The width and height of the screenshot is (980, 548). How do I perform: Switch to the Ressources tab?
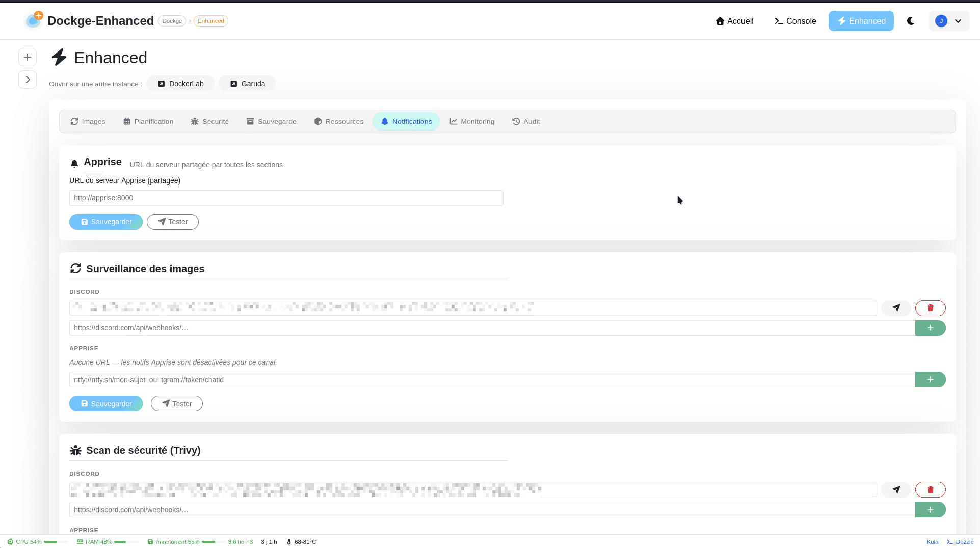339,121
